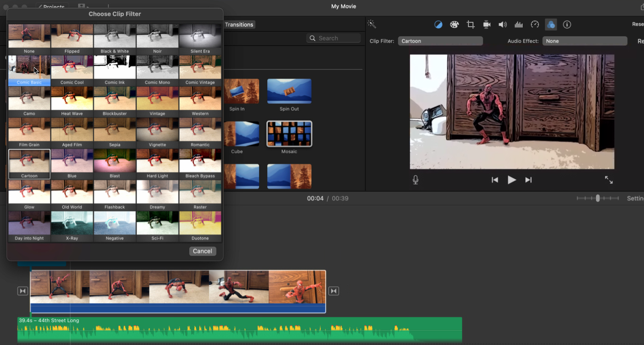Image resolution: width=644 pixels, height=345 pixels.
Task: Choose the Comic Mono filter
Action: pyautogui.click(x=158, y=71)
